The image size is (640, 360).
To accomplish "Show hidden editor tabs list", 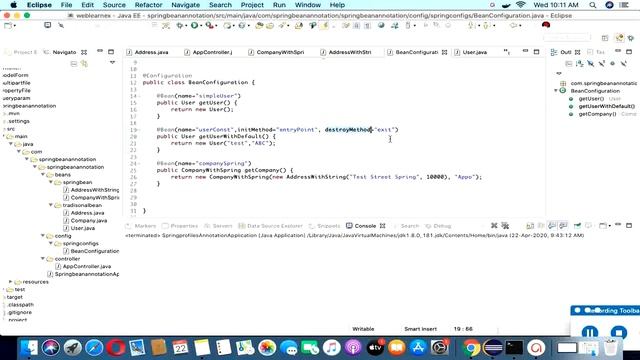I will pos(507,52).
